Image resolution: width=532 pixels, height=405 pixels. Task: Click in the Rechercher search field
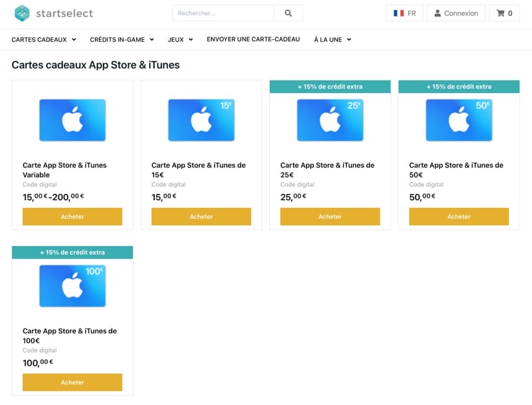[x=223, y=13]
